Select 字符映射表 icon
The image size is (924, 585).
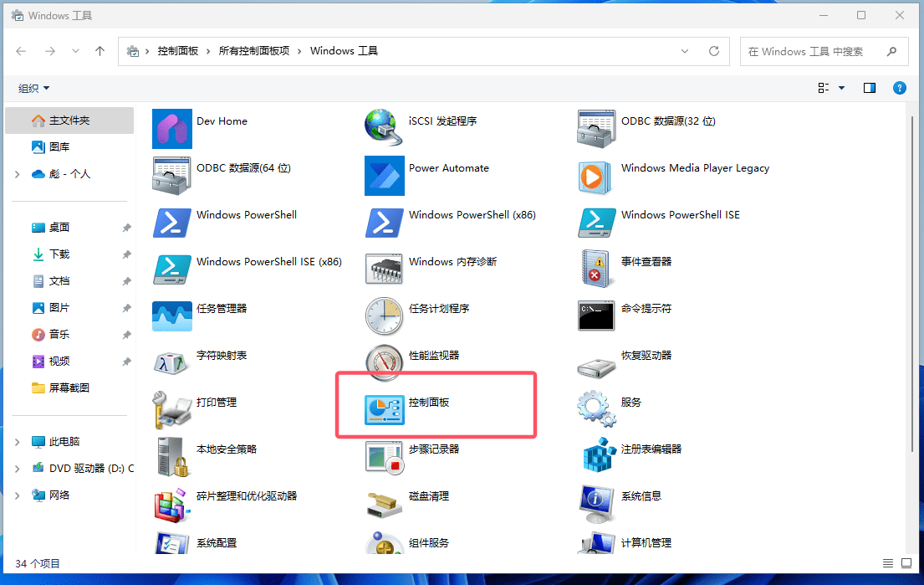(172, 363)
